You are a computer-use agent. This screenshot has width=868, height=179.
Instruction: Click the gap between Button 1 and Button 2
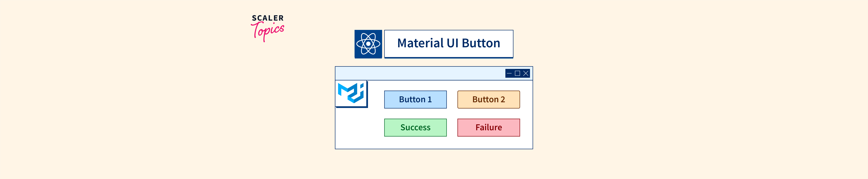pyautogui.click(x=452, y=100)
